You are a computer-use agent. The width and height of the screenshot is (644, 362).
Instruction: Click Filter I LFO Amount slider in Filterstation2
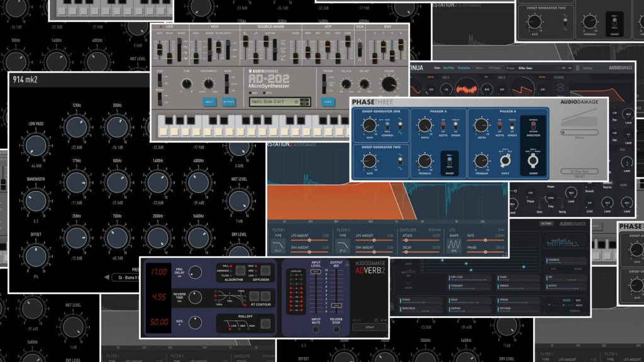tap(309, 241)
